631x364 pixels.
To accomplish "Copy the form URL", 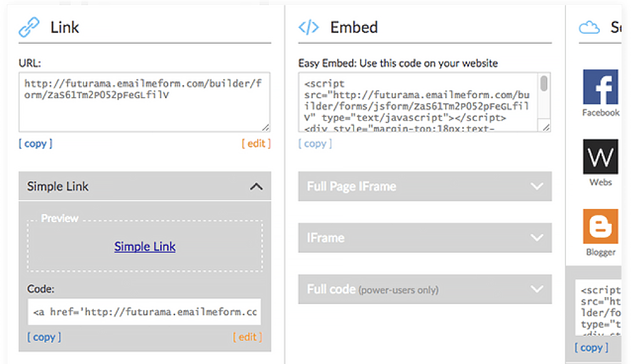I will tap(36, 143).
